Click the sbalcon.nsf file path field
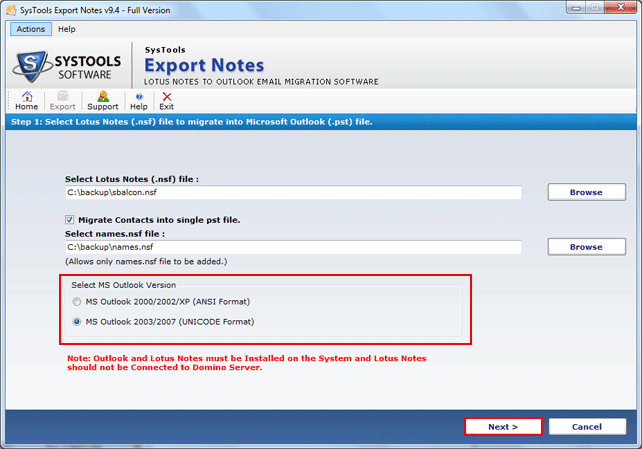This screenshot has height=449, width=642. 293,192
